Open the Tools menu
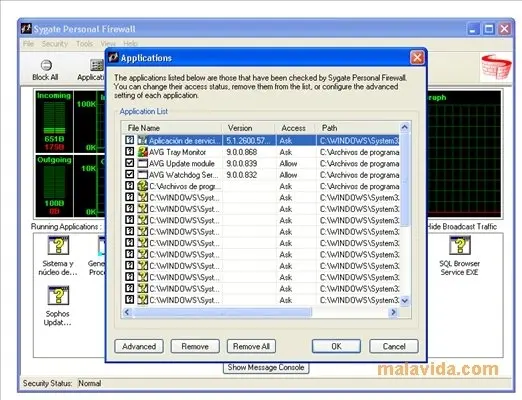 (84, 44)
